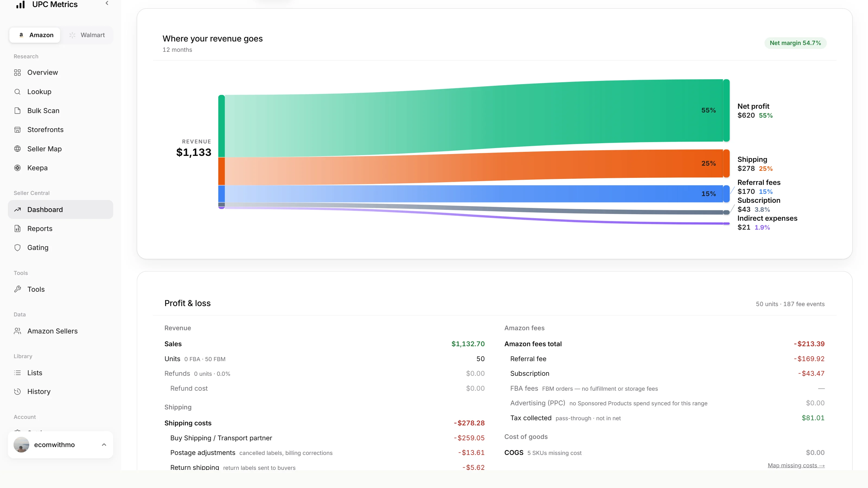Click the Keepa icon
Viewport: 868px width, 488px height.
(x=18, y=168)
